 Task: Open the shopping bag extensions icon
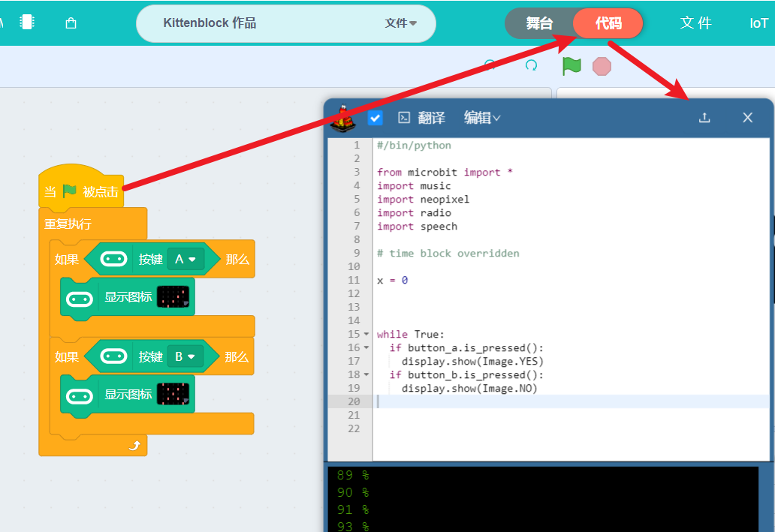[71, 23]
